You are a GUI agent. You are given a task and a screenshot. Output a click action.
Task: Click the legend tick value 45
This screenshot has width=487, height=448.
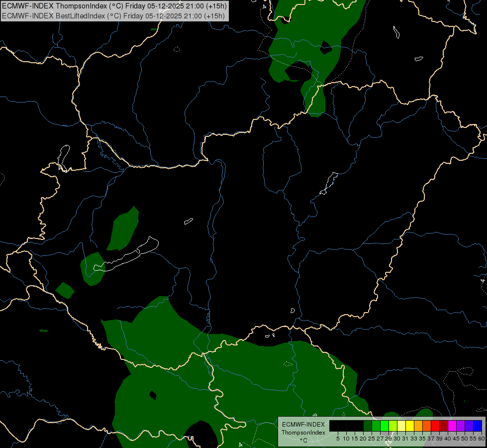coord(456,439)
